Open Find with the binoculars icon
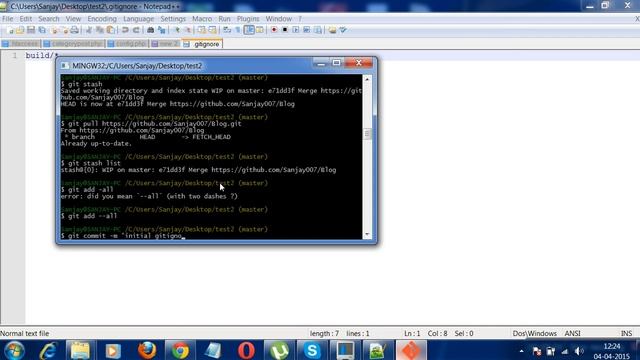 151,30
